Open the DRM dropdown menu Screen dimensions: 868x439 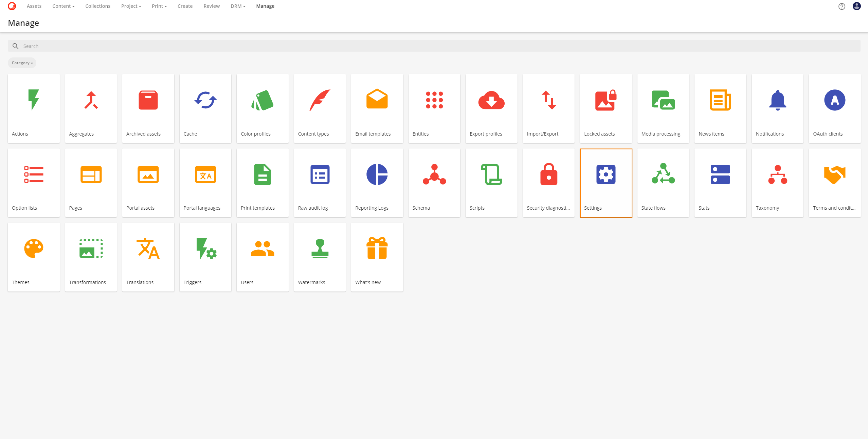point(238,6)
